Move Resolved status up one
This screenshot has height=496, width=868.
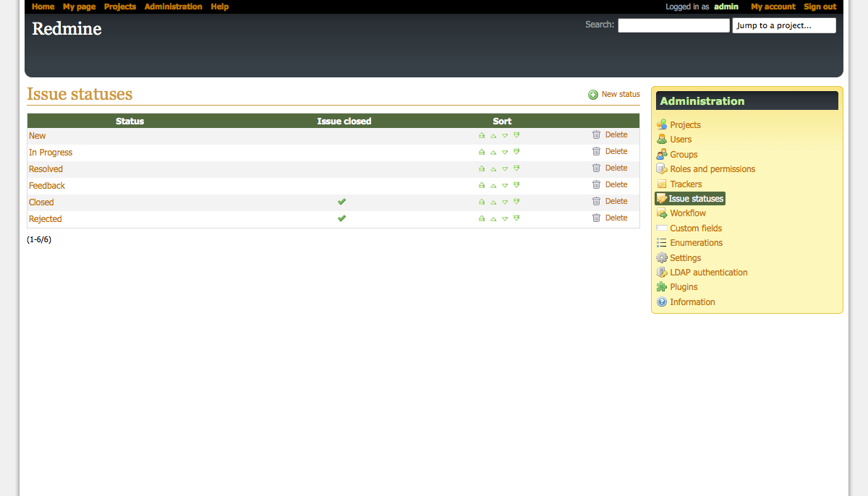pyautogui.click(x=493, y=168)
